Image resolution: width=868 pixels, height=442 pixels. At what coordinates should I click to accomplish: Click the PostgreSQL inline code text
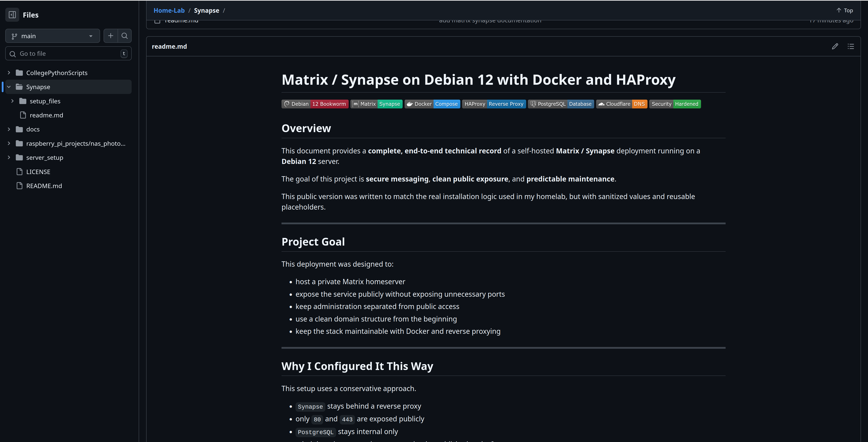pos(315,432)
